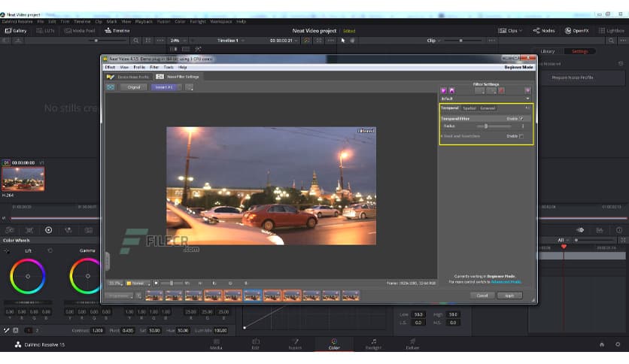Expand the Dust and Scratches section
The width and height of the screenshot is (629, 364).
click(442, 136)
